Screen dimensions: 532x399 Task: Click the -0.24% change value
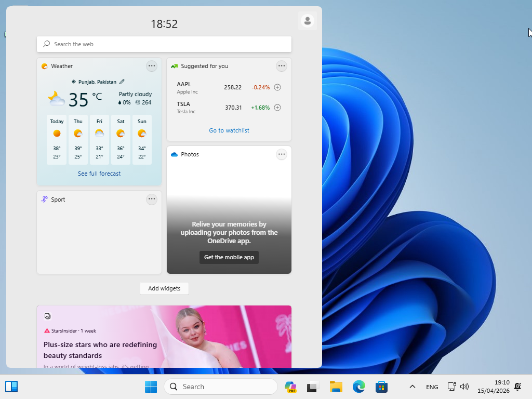tap(261, 87)
